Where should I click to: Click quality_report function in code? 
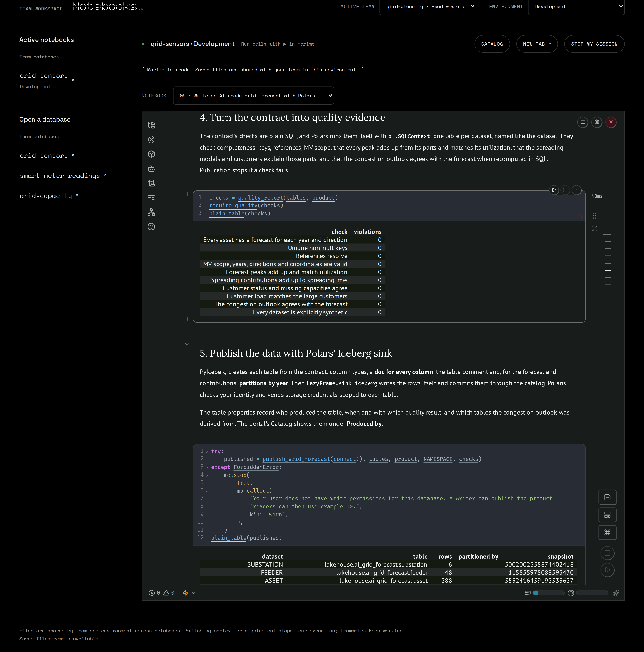click(x=260, y=198)
